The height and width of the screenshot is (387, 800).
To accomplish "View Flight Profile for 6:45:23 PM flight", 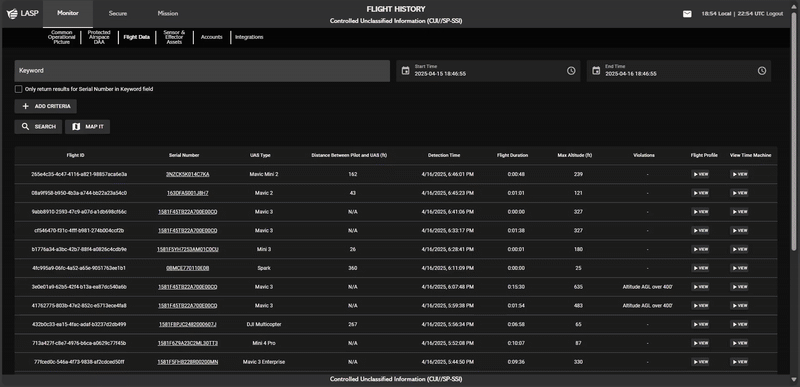I will coord(700,193).
